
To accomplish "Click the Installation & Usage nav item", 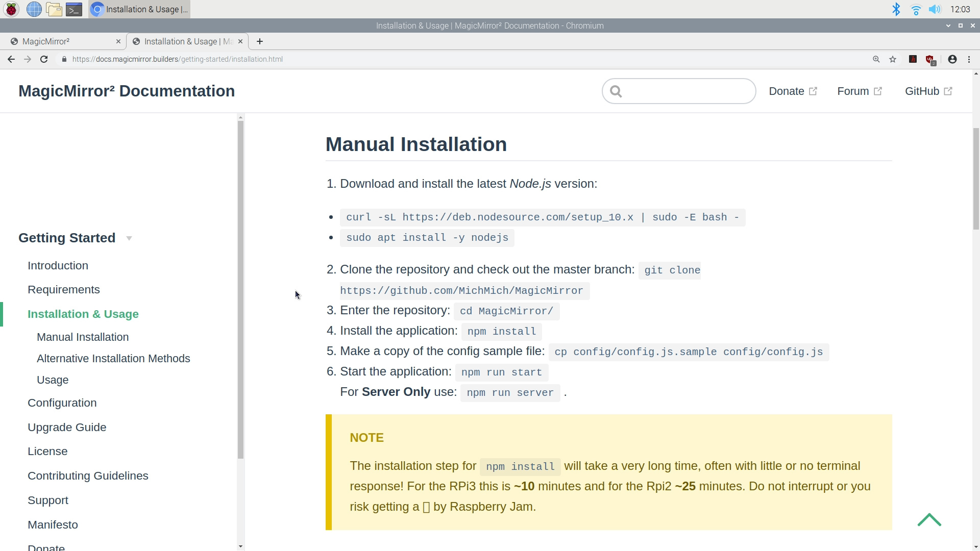I will point(83,314).
